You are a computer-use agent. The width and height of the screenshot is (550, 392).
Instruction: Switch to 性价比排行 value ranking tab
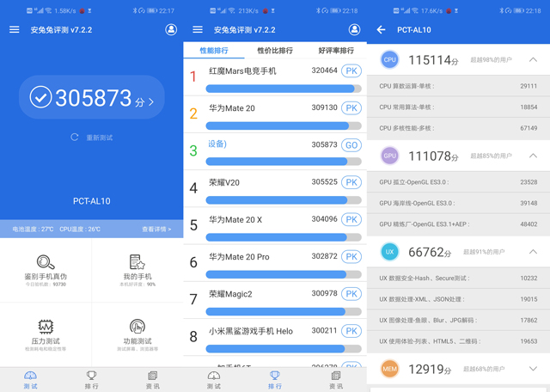[275, 51]
